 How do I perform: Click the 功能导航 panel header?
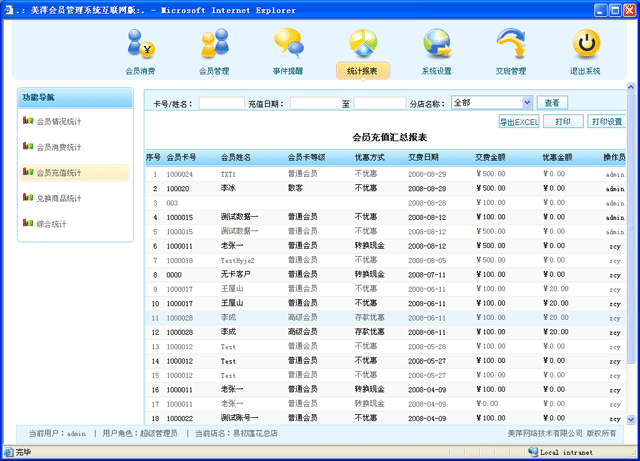click(76, 98)
